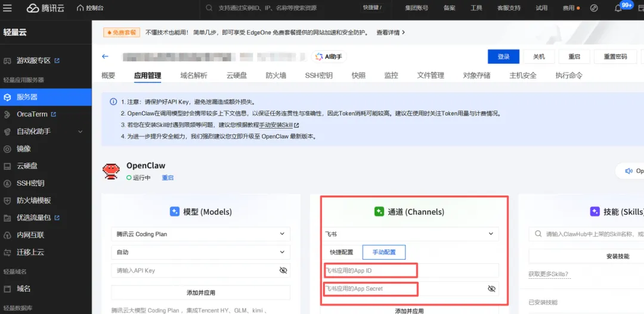644x314 pixels.
Task: Open the 执行命令 tab
Action: 569,76
